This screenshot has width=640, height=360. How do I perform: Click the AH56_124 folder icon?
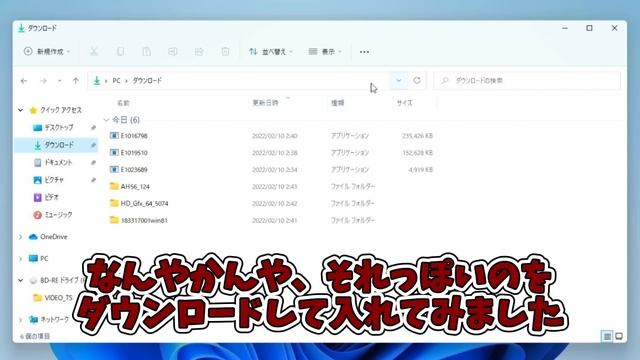pyautogui.click(x=114, y=186)
